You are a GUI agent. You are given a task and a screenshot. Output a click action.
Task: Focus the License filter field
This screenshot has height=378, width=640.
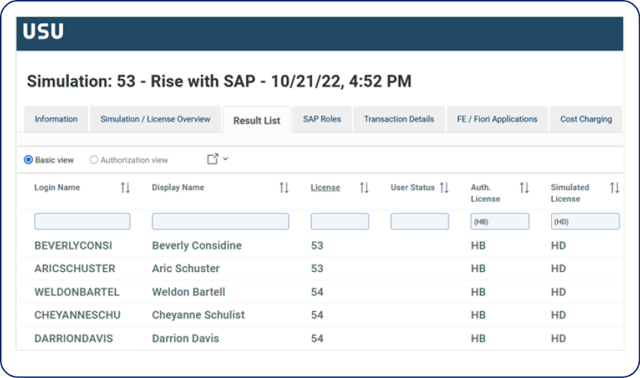pos(340,221)
